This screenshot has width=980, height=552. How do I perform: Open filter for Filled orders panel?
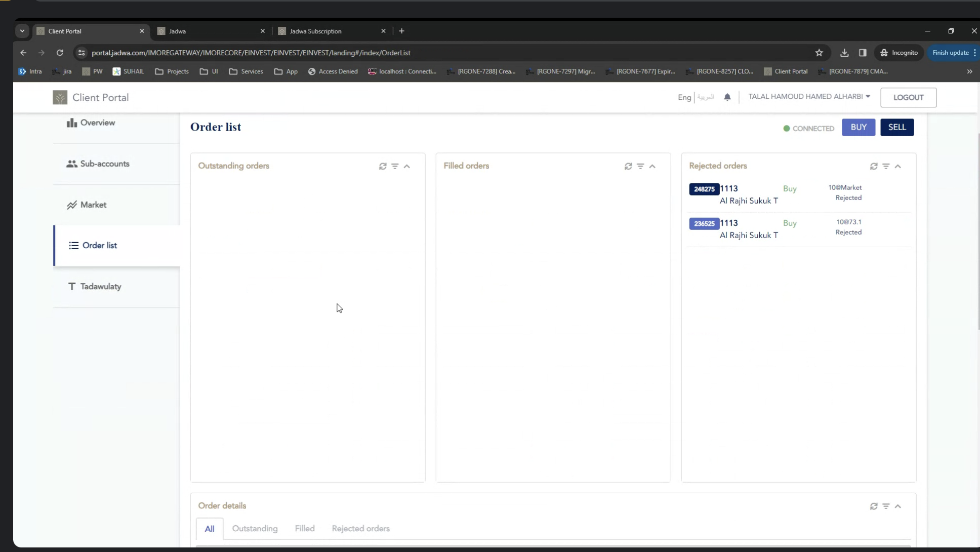pyautogui.click(x=640, y=166)
